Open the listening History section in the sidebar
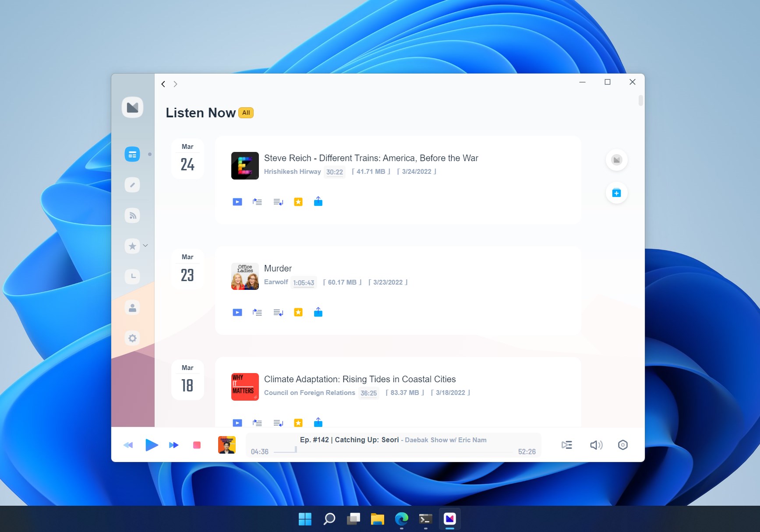The width and height of the screenshot is (760, 532). click(x=132, y=277)
